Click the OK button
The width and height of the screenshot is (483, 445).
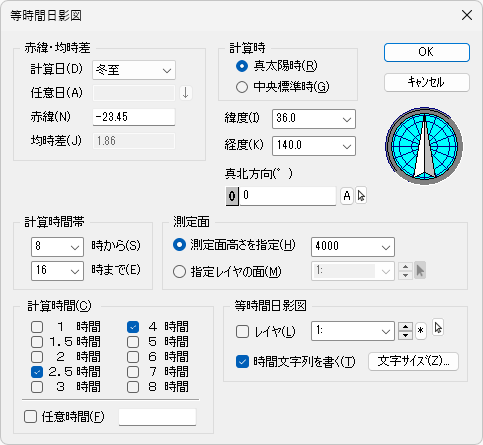pos(427,52)
